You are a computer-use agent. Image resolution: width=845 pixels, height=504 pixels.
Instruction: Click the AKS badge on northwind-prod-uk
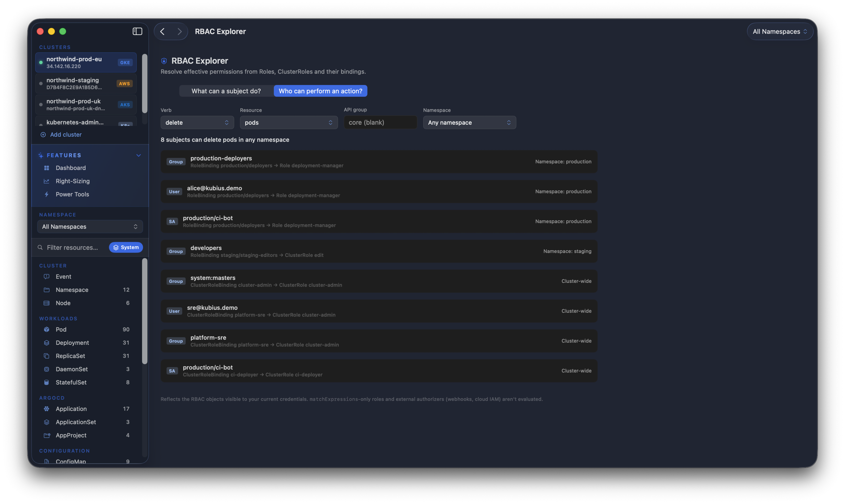pos(125,105)
